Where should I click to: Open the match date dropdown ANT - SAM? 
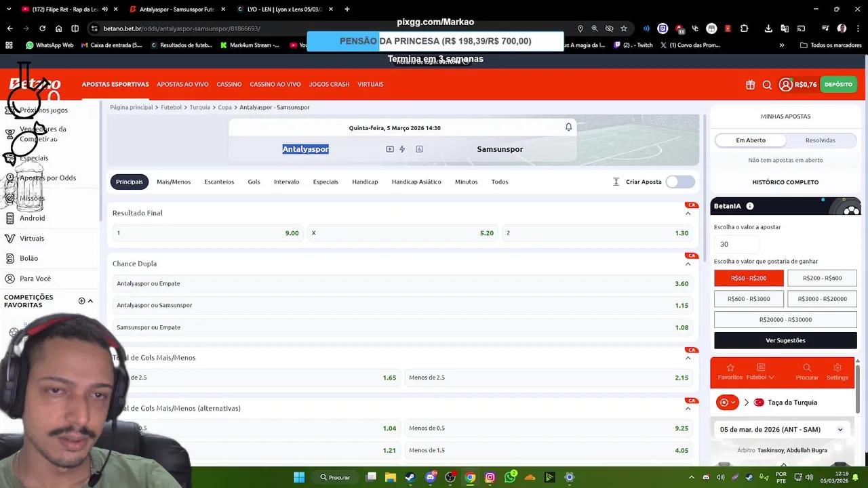coord(782,430)
